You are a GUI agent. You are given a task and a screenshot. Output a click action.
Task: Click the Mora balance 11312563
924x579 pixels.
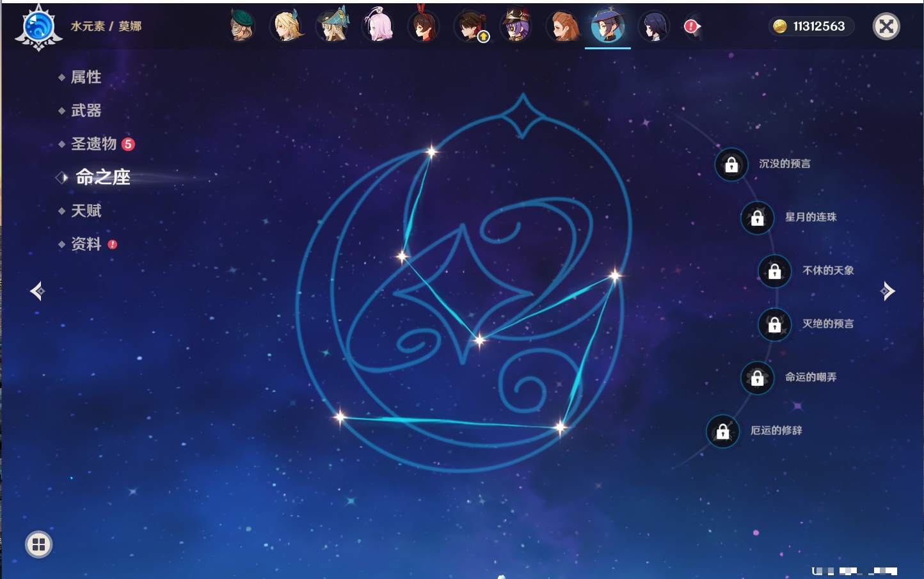[811, 26]
